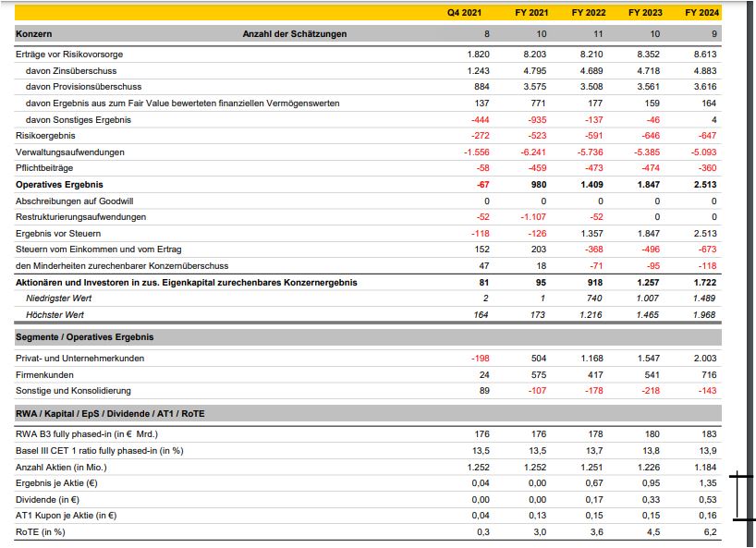
Task: Click the Firmenkunden row label
Action: pyautogui.click(x=47, y=372)
